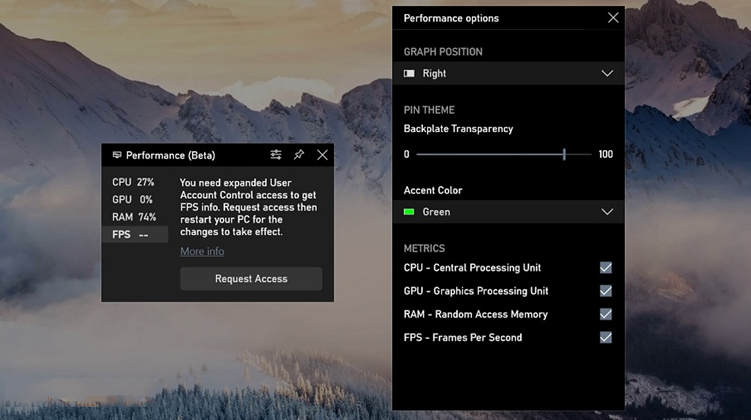
Task: Open the More info link
Action: click(x=202, y=252)
